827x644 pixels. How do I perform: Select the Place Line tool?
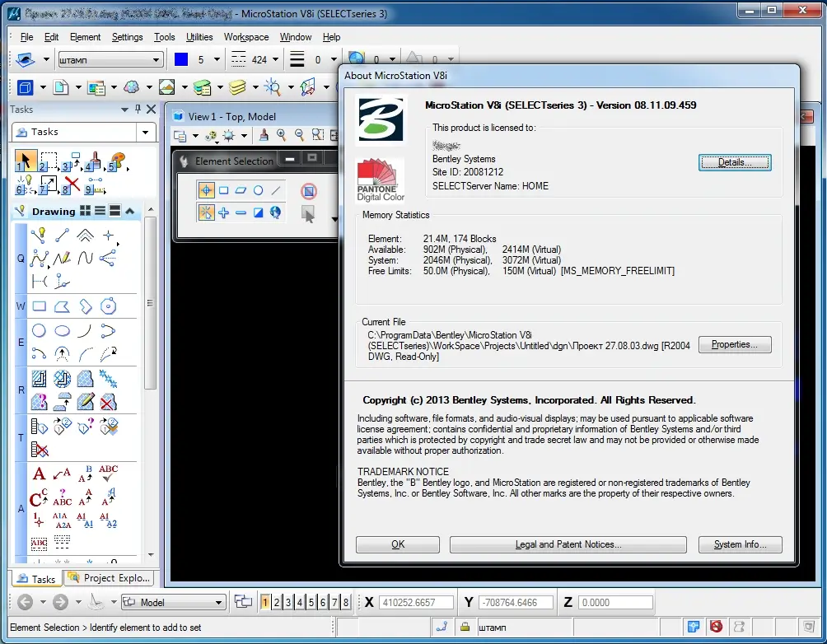click(x=63, y=235)
